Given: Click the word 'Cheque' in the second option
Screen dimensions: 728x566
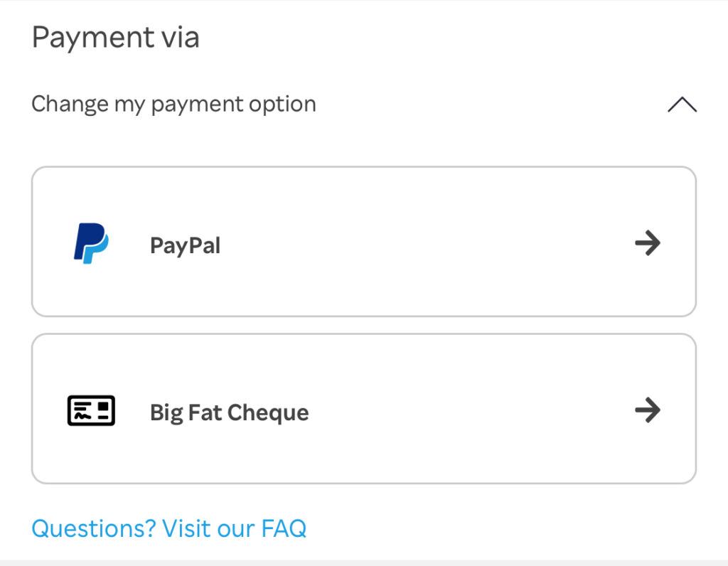Looking at the screenshot, I should pos(268,412).
